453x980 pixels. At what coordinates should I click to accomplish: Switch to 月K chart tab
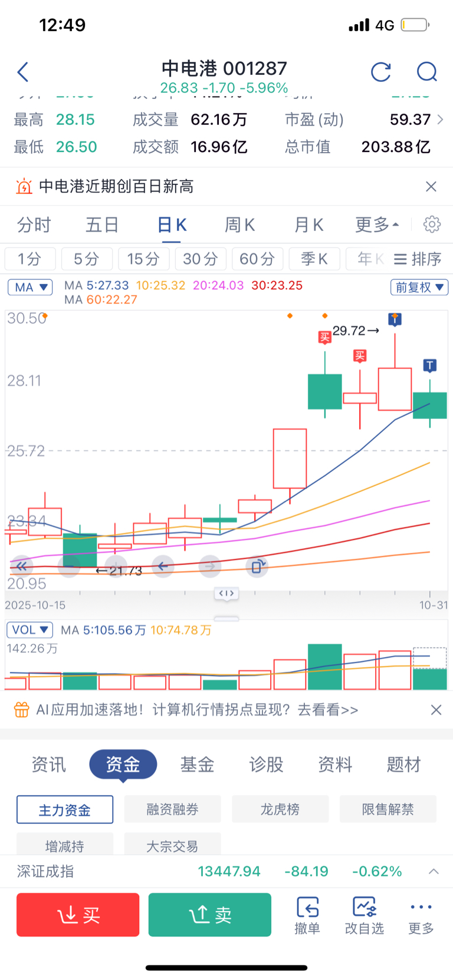pos(309,225)
